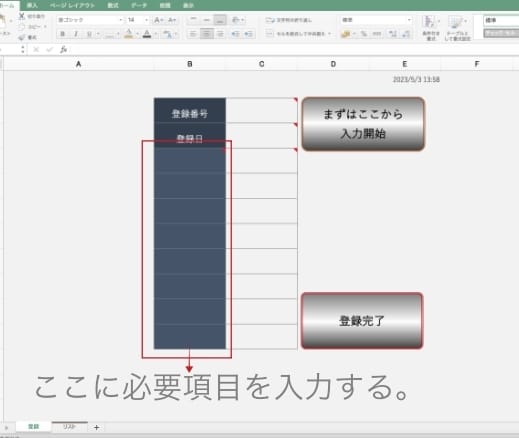Increase font size with the larger A icon

(158, 20)
